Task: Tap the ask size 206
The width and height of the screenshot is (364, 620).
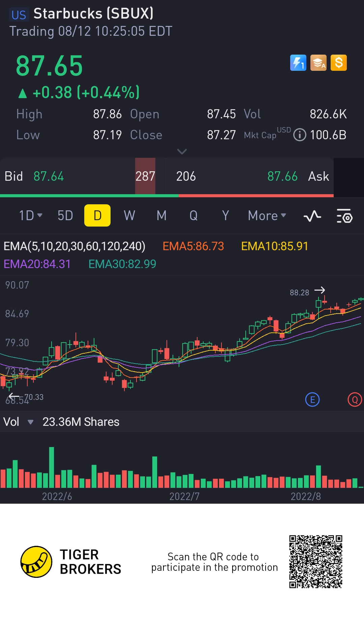Action: click(186, 176)
